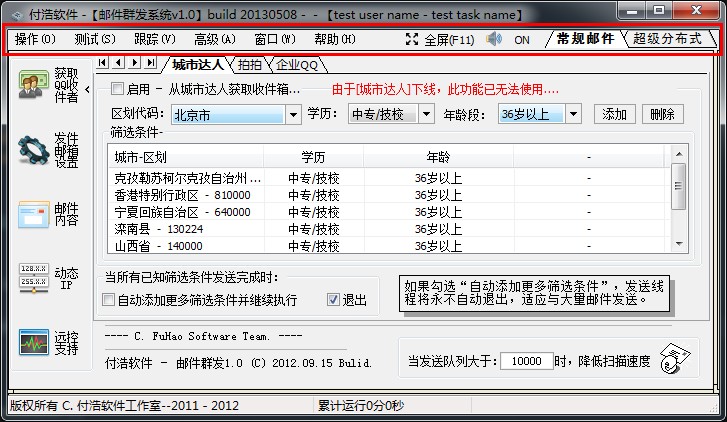The width and height of the screenshot is (727, 422).
Task: Go to first tab with skip-back arrow
Action: tap(102, 63)
